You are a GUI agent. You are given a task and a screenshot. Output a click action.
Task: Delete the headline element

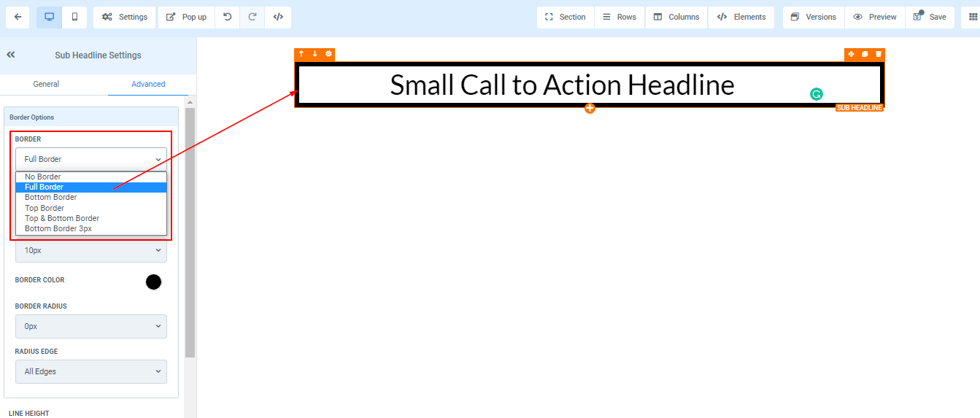[879, 54]
